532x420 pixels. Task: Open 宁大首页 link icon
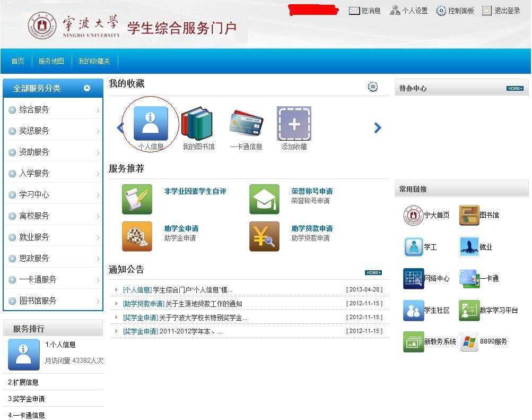pos(413,215)
